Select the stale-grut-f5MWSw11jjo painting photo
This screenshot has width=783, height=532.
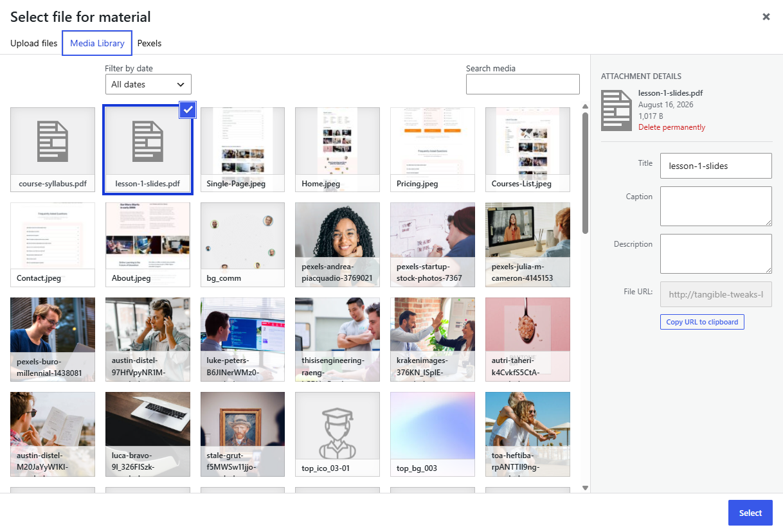[243, 434]
